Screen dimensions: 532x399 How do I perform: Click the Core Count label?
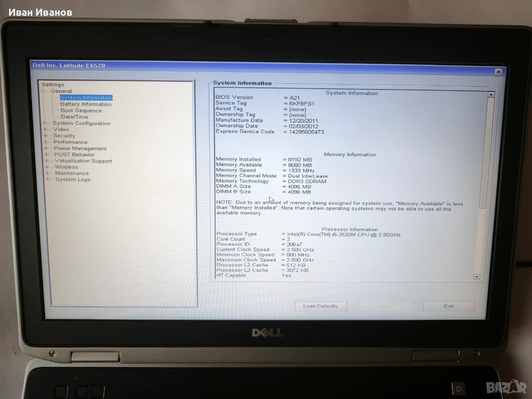pyautogui.click(x=231, y=239)
